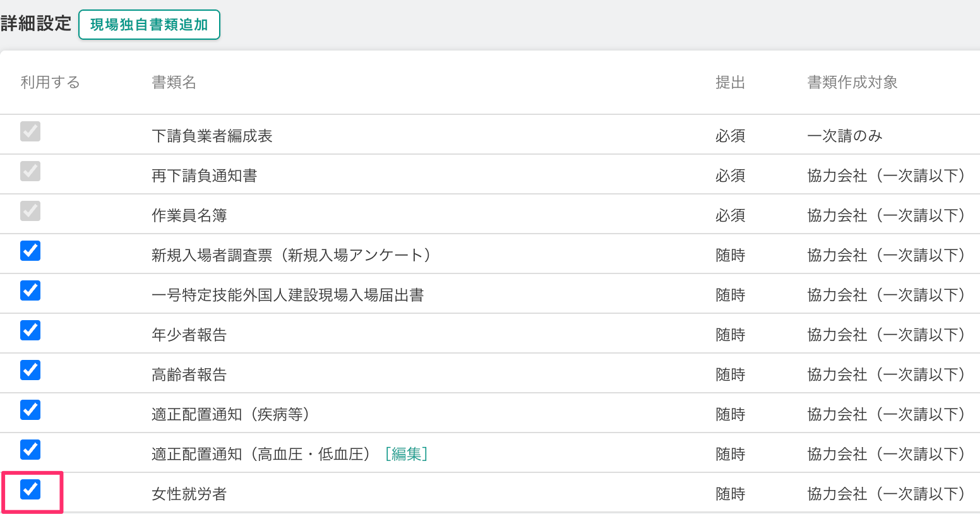
Task: Select the 下請負業者編成表 document name
Action: point(212,136)
